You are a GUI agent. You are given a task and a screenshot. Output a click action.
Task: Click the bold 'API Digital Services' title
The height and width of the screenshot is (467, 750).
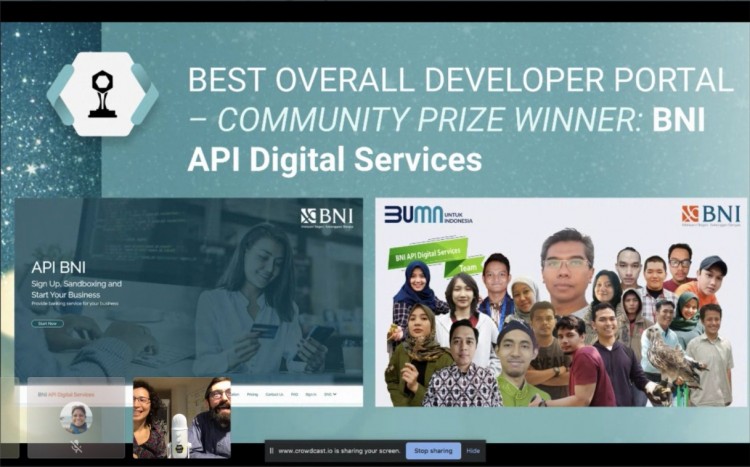point(334,159)
